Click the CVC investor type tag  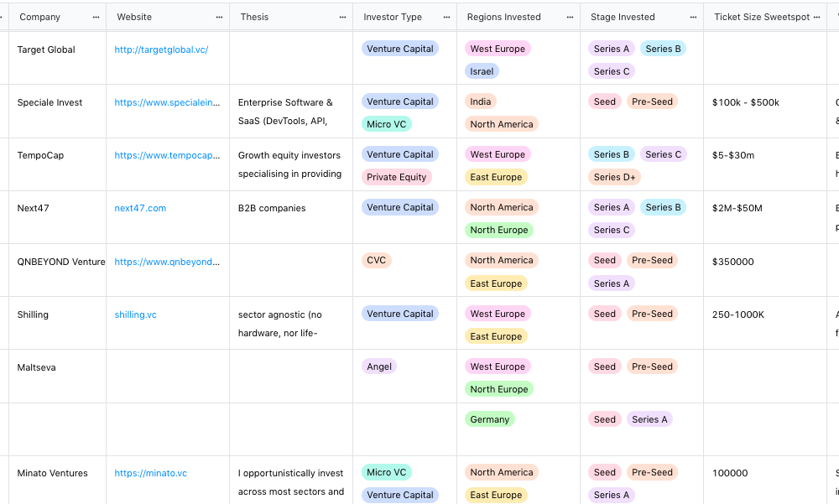point(376,261)
